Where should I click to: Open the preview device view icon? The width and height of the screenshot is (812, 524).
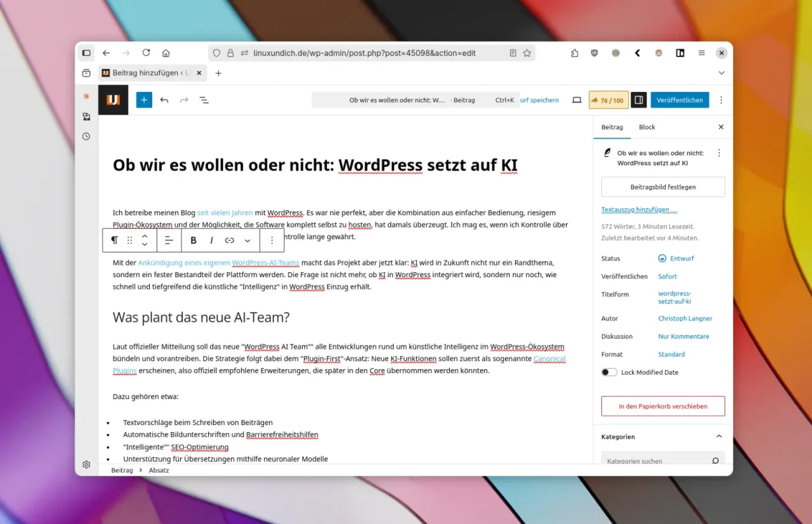point(577,100)
